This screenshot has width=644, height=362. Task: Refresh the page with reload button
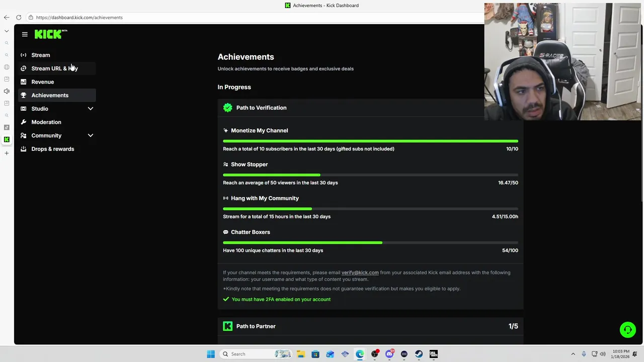[19, 18]
